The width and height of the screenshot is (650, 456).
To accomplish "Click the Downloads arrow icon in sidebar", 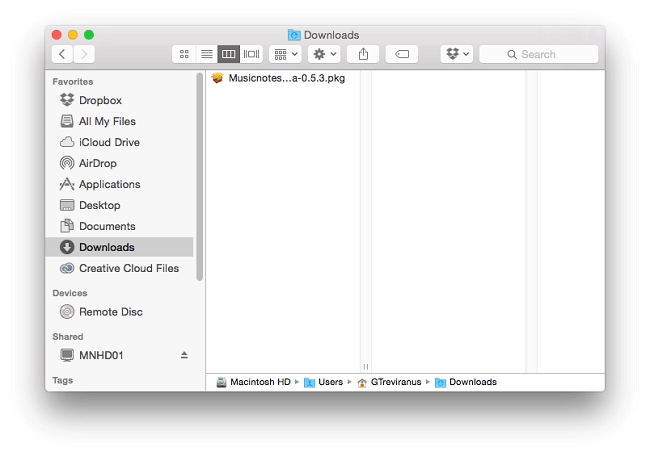I will (x=67, y=247).
